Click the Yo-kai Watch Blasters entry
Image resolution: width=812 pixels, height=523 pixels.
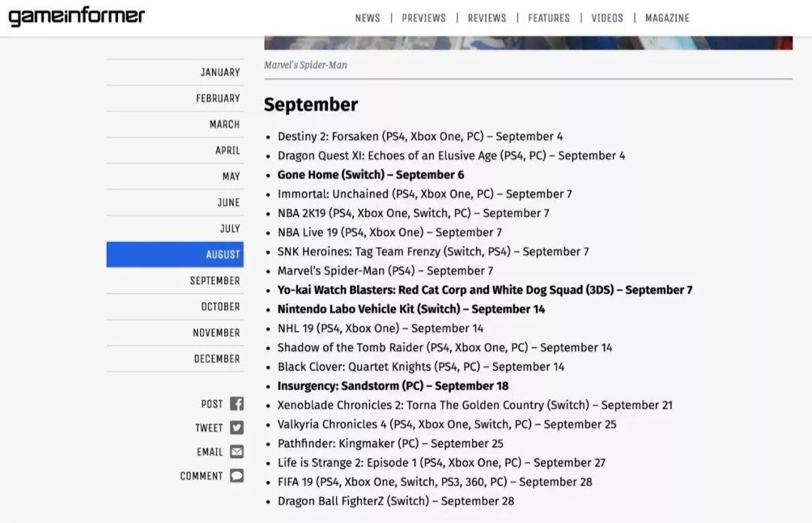(x=485, y=289)
